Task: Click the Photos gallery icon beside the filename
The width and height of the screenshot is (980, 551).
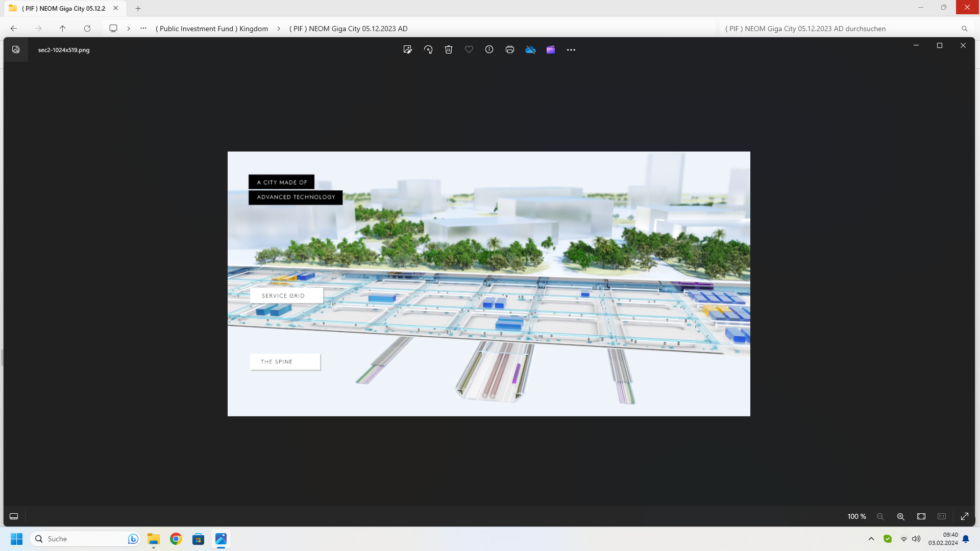Action: 16,49
